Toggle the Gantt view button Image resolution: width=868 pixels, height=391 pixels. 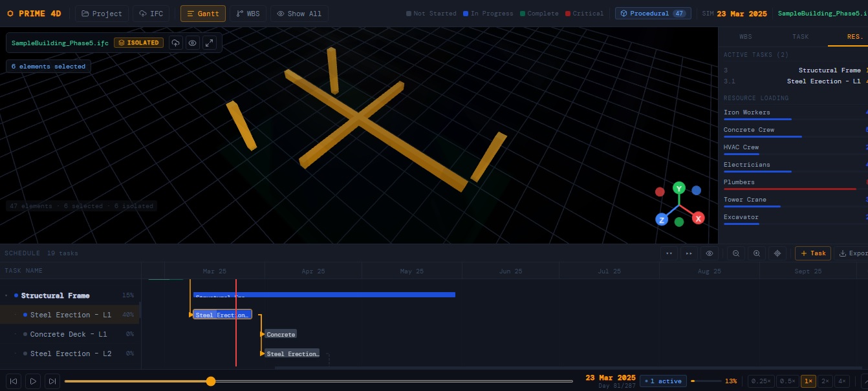point(203,14)
